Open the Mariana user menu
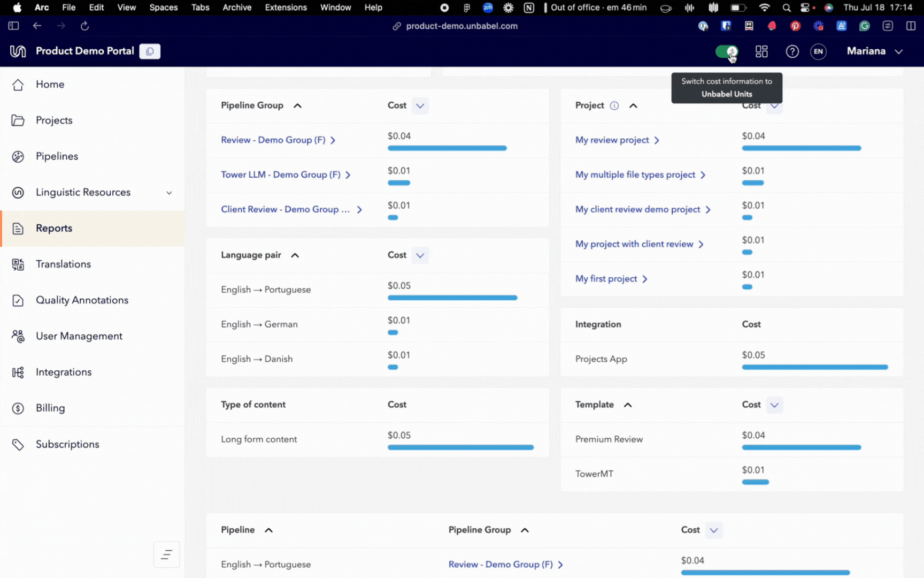The image size is (924, 578). 875,51
